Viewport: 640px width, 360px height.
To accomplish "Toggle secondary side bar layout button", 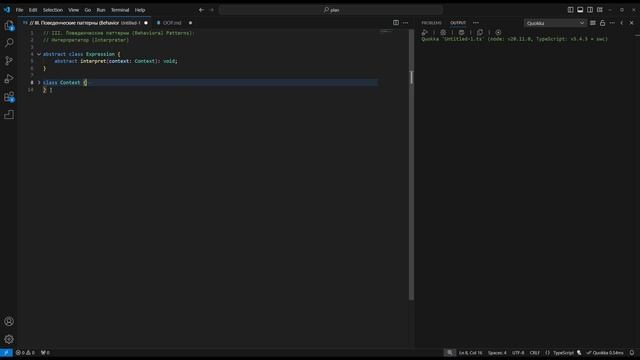I will click(590, 10).
